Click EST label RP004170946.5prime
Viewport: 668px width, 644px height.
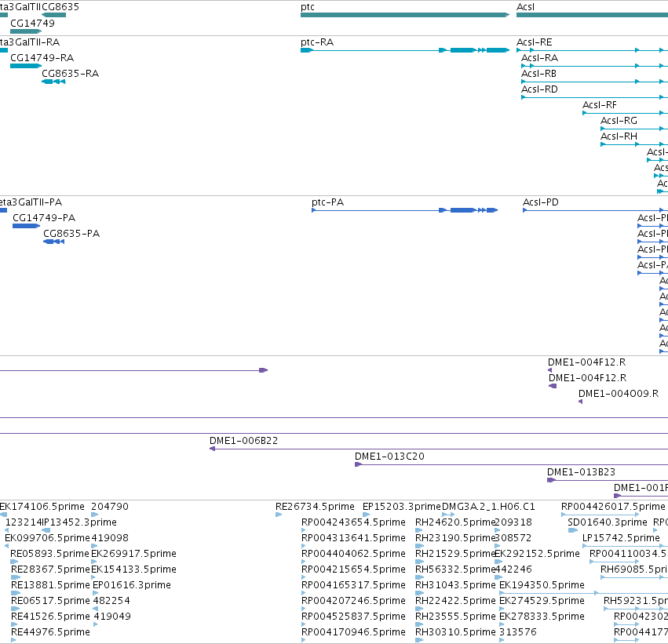(x=353, y=633)
